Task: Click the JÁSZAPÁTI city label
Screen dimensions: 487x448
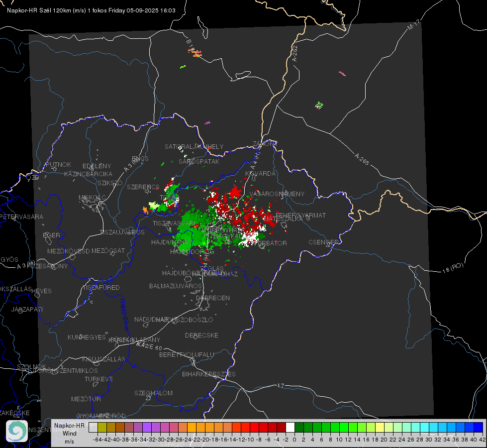Action: 27,309
